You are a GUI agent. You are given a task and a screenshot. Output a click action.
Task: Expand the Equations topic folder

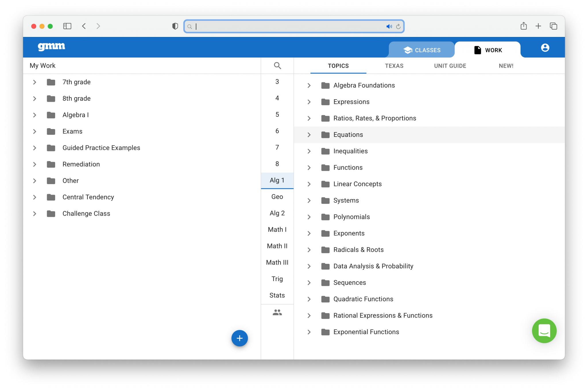click(x=309, y=135)
